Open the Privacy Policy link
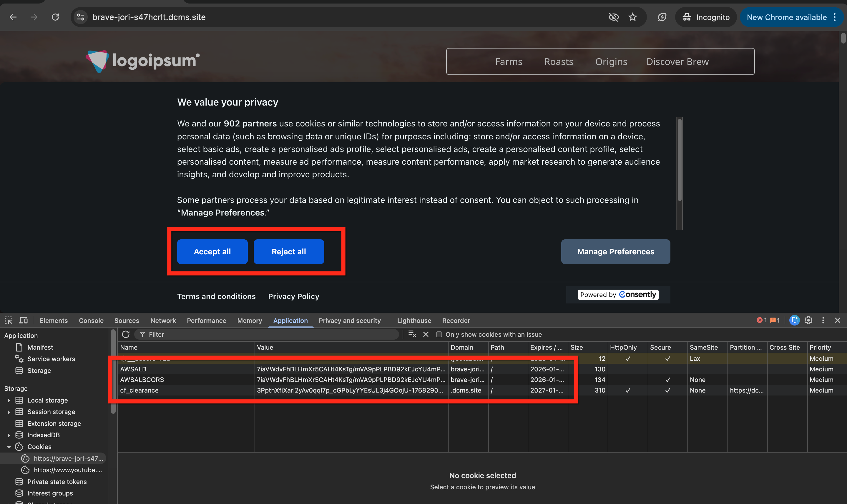847x504 pixels. [x=293, y=296]
